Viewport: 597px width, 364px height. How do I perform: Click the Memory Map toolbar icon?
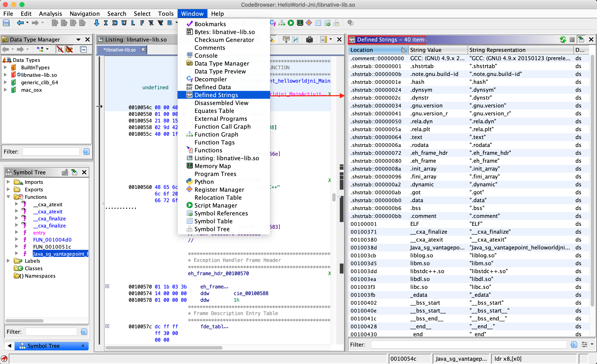(x=300, y=23)
